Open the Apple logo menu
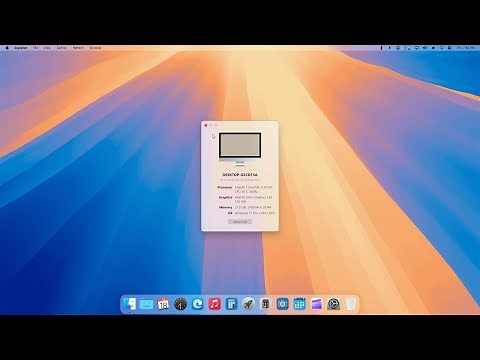The width and height of the screenshot is (480, 360). point(7,48)
